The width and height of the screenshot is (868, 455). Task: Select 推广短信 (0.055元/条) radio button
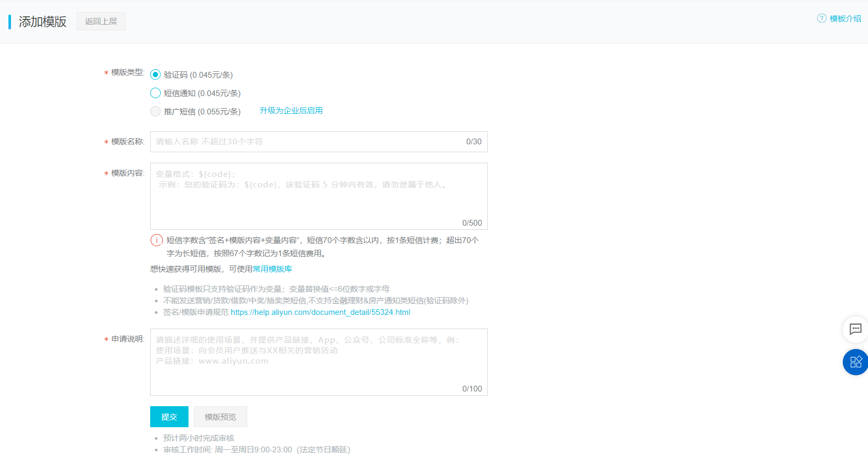(155, 111)
